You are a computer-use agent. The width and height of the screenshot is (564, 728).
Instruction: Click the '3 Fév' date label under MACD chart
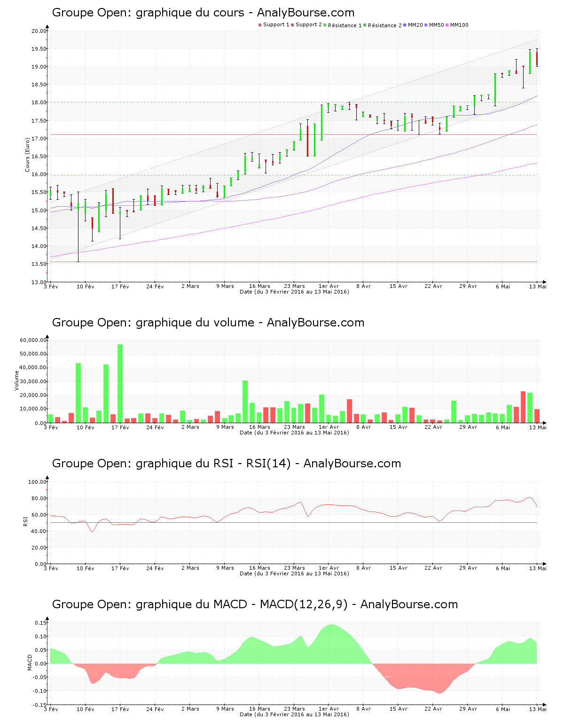click(51, 709)
